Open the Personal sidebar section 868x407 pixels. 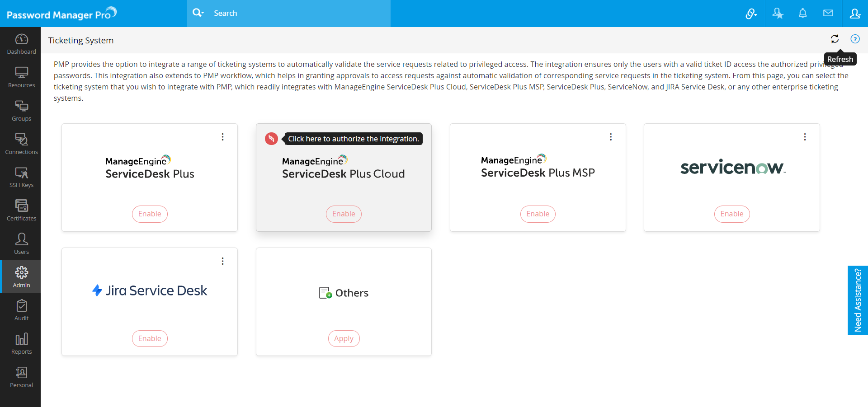click(x=21, y=377)
